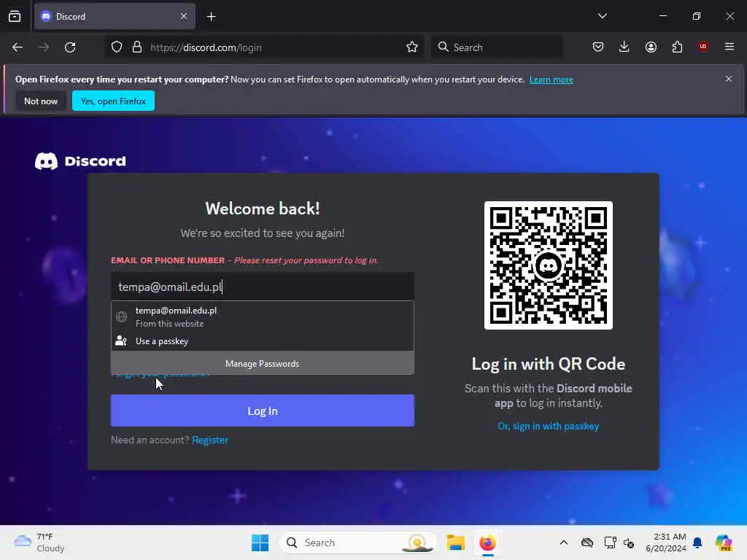This screenshot has width=747, height=560.
Task: Close the Discord tab
Action: click(184, 17)
